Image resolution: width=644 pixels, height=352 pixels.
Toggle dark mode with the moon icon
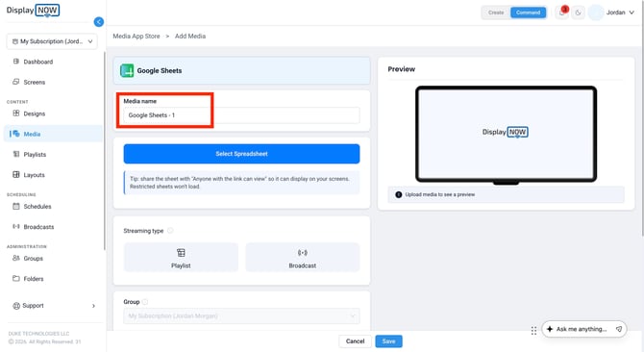coord(578,13)
